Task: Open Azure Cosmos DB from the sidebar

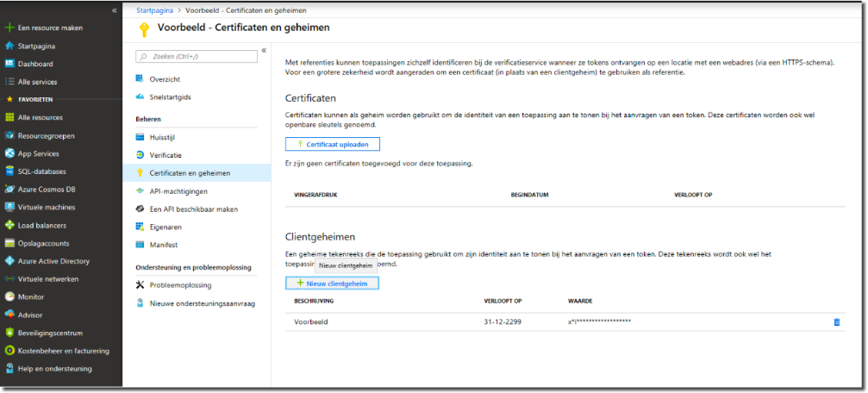Action: (x=47, y=189)
